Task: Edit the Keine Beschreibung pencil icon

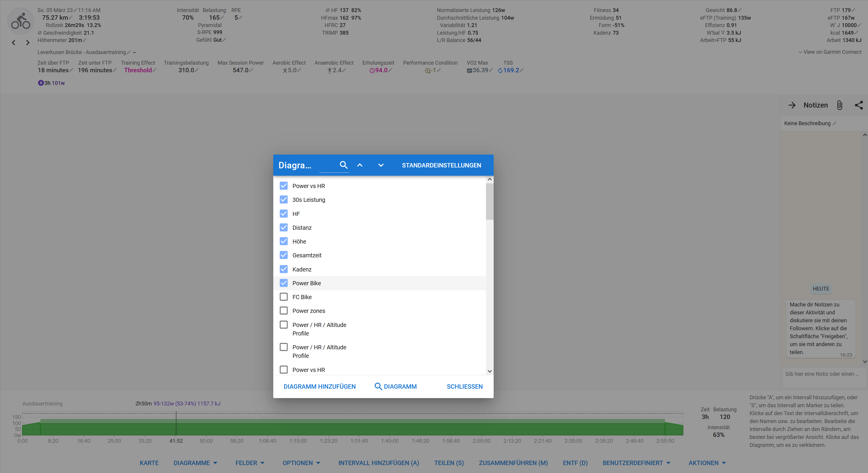Action: [835, 123]
